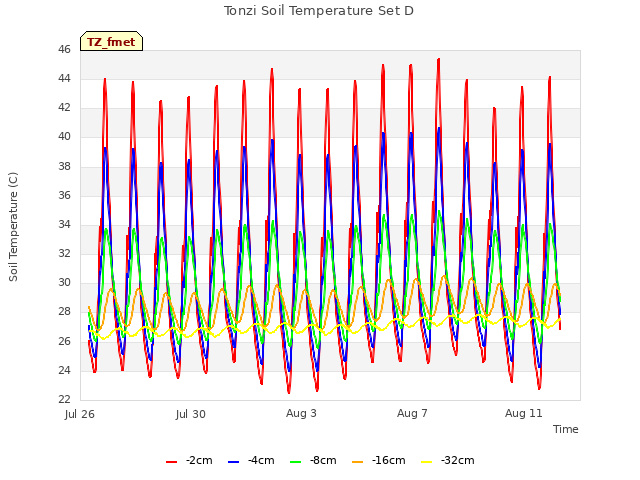
Task: Click the 46 y-axis tick label
Action: (x=64, y=50)
